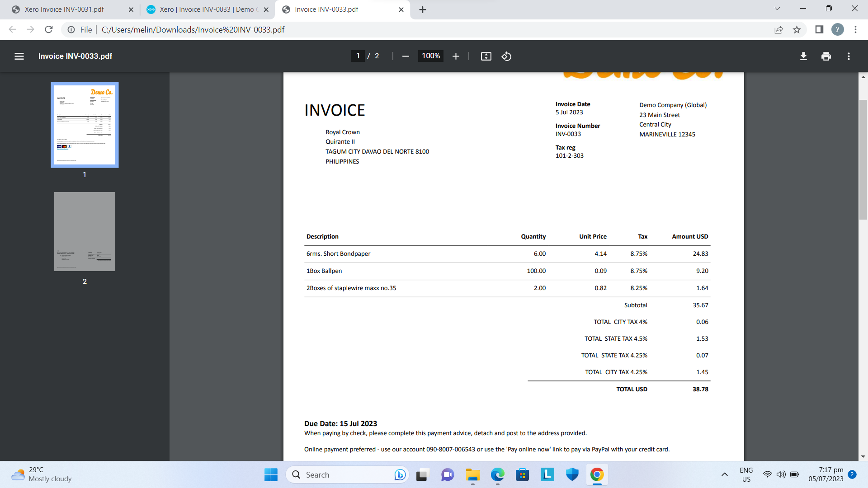Bookmark this page with the star icon
This screenshot has width=868, height=488.
point(797,30)
